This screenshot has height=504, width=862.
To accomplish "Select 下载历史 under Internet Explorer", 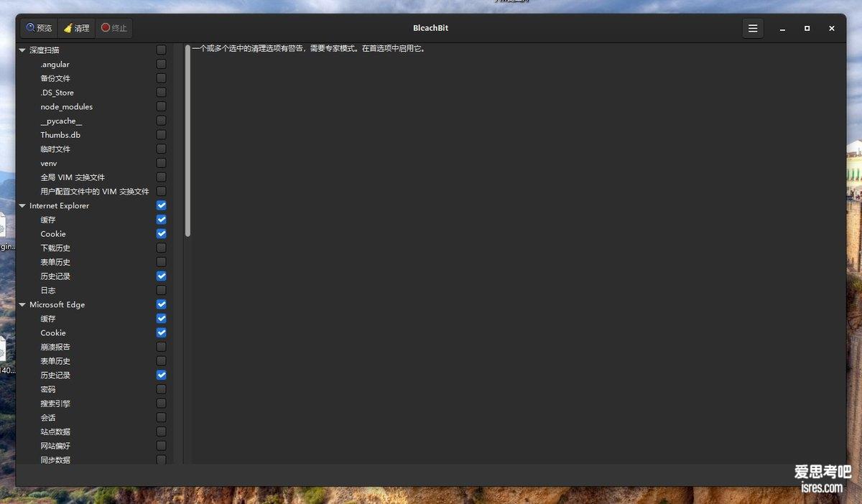I will point(55,248).
